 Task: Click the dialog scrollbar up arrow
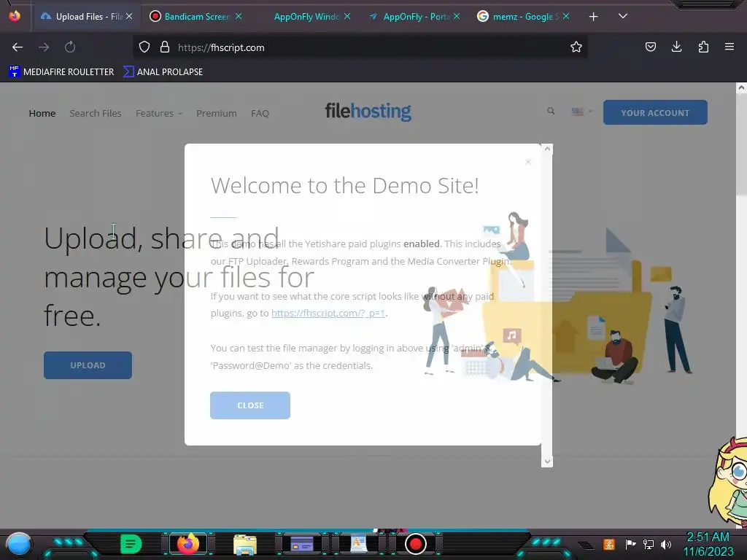click(547, 149)
